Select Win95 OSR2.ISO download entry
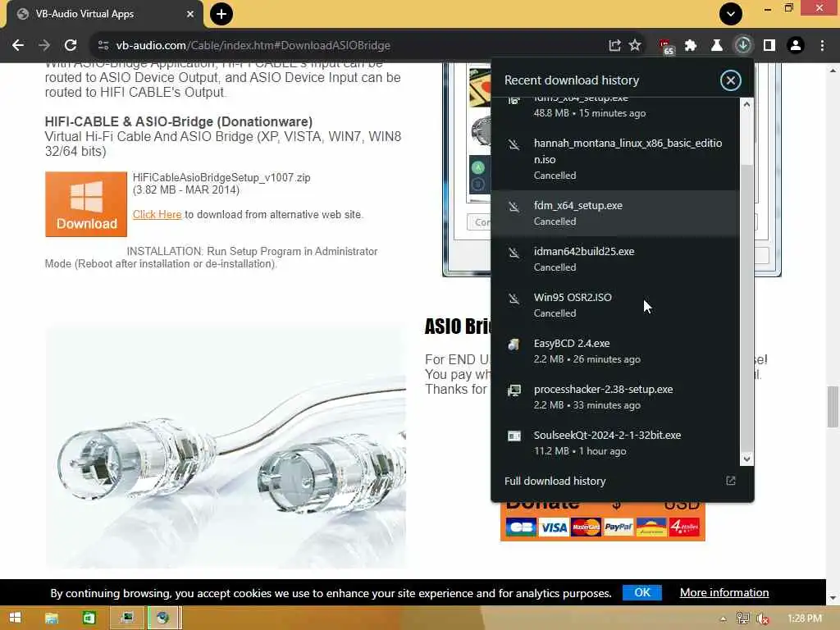Image resolution: width=840 pixels, height=630 pixels. [615, 305]
